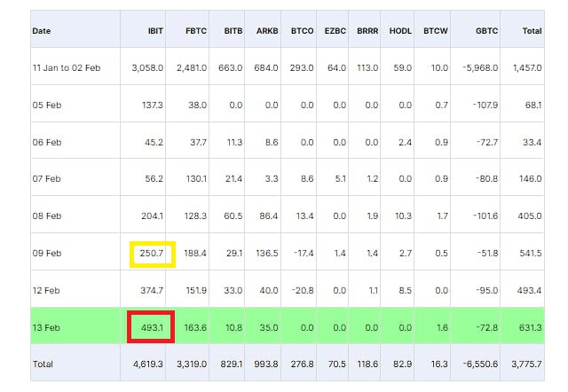Click the BTCW column header
The image size is (568, 392).
tap(436, 31)
